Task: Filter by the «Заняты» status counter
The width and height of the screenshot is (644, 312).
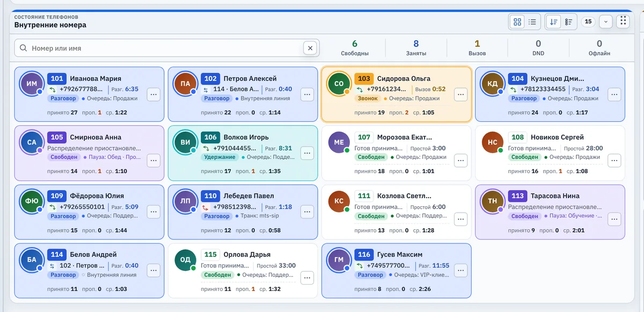Action: pos(416,48)
